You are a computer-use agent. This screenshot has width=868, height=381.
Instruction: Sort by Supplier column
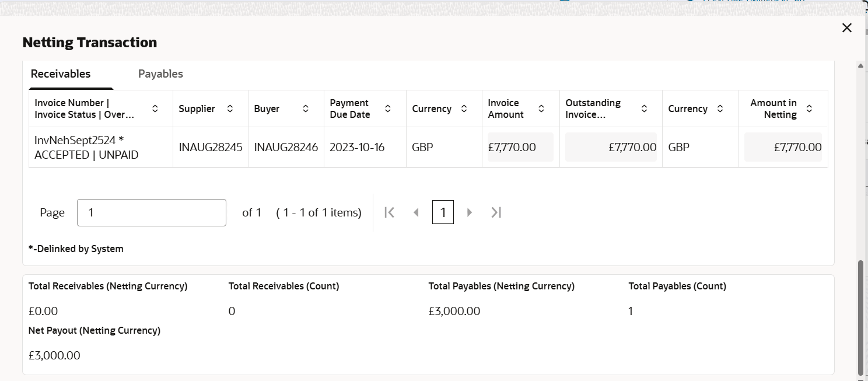click(x=230, y=109)
